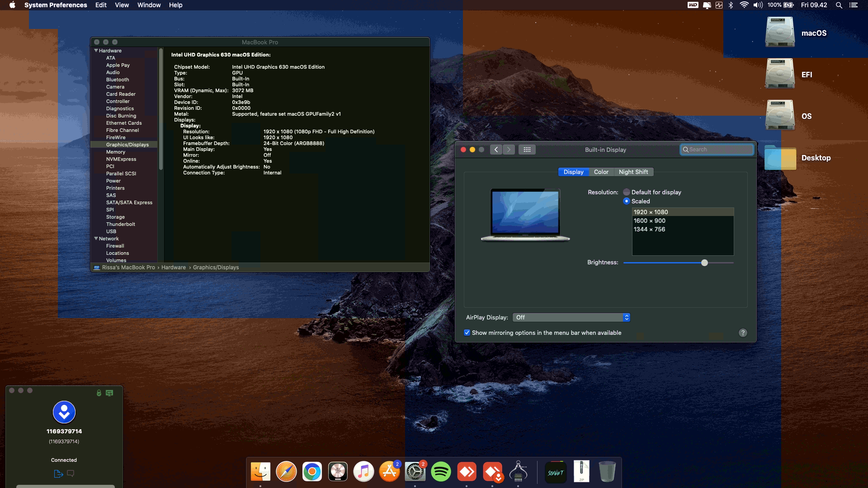The height and width of the screenshot is (488, 868).
Task: Toggle show mirroring options checkbox
Action: point(467,333)
